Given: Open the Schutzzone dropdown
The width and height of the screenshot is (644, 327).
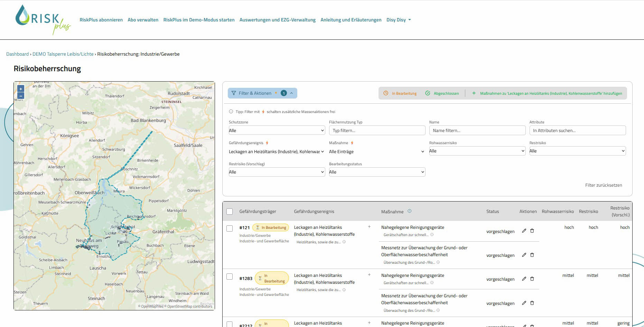Looking at the screenshot, I should click(x=277, y=130).
